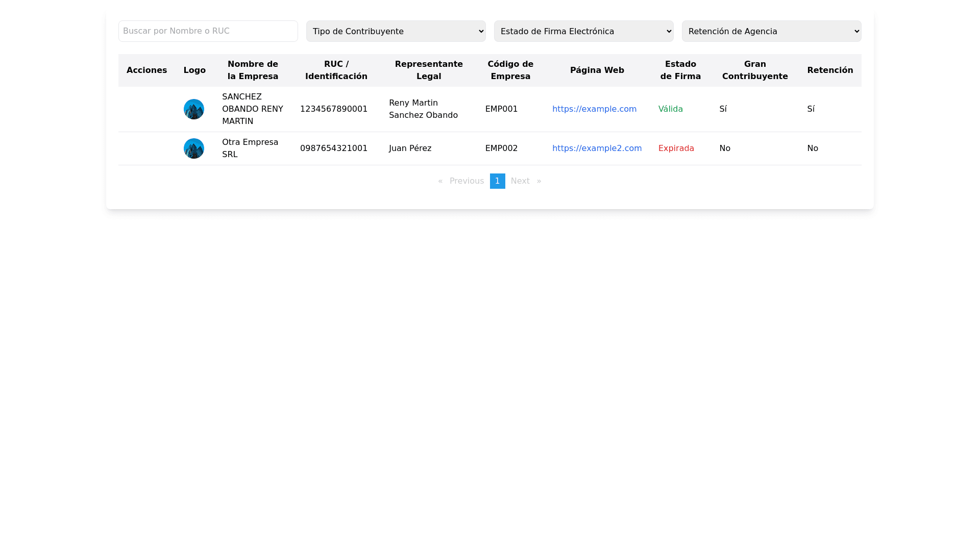
Task: Click the Válida signature status text
Action: click(670, 109)
